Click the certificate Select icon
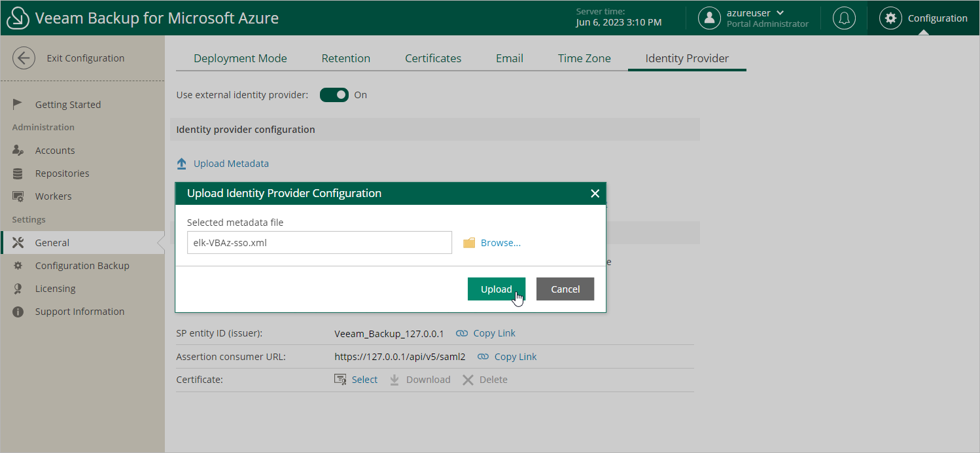The image size is (980, 453). (340, 380)
